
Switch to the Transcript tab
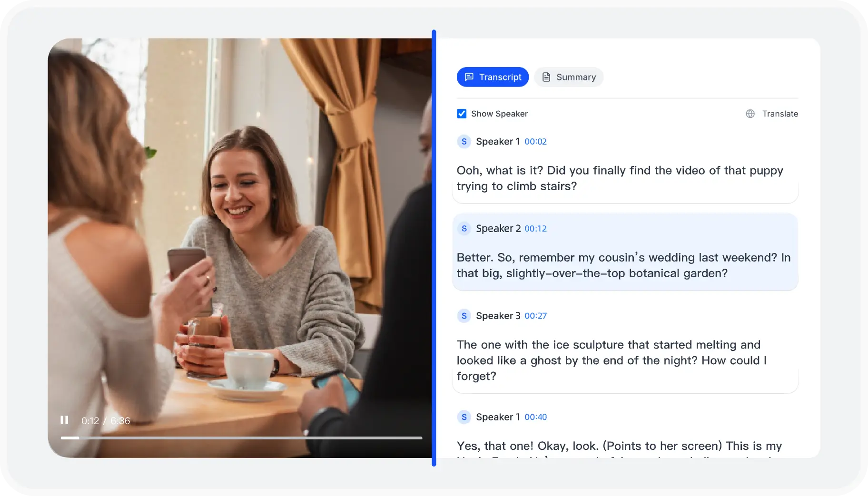pos(493,77)
